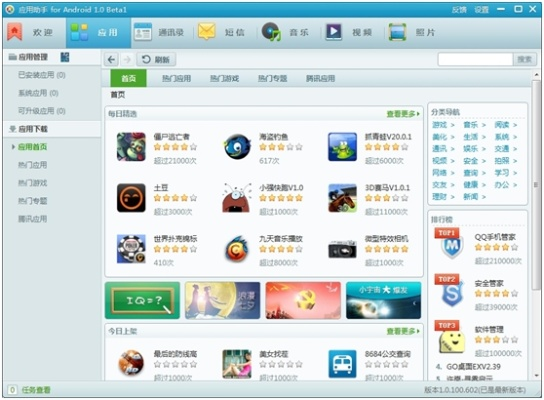Switch to the 热门游戏 tab
544x400 pixels.
[224, 78]
